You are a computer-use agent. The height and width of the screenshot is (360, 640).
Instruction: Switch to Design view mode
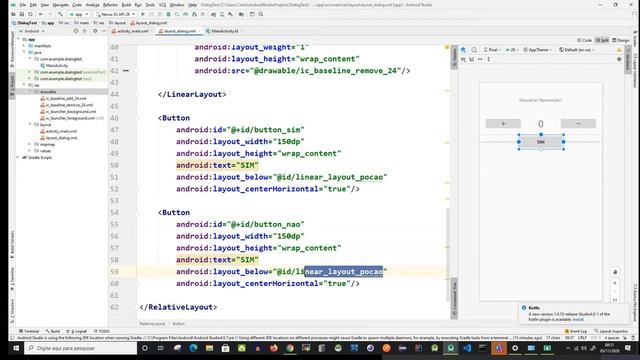pyautogui.click(x=620, y=40)
